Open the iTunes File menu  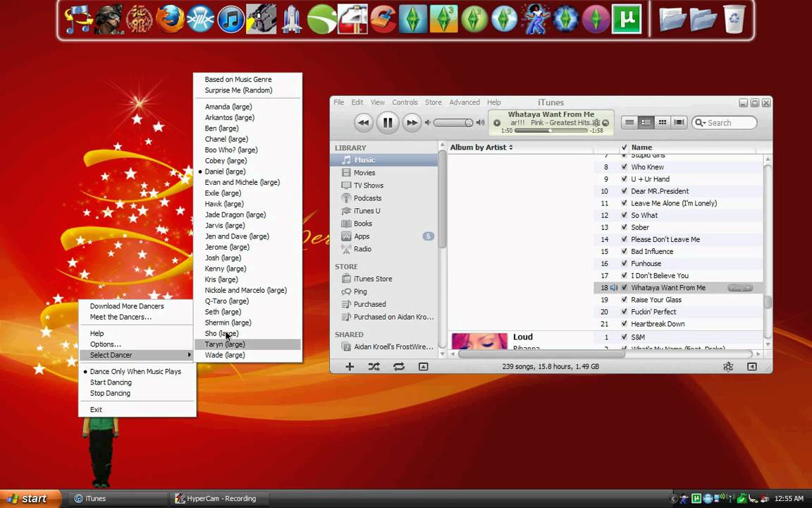click(x=338, y=102)
